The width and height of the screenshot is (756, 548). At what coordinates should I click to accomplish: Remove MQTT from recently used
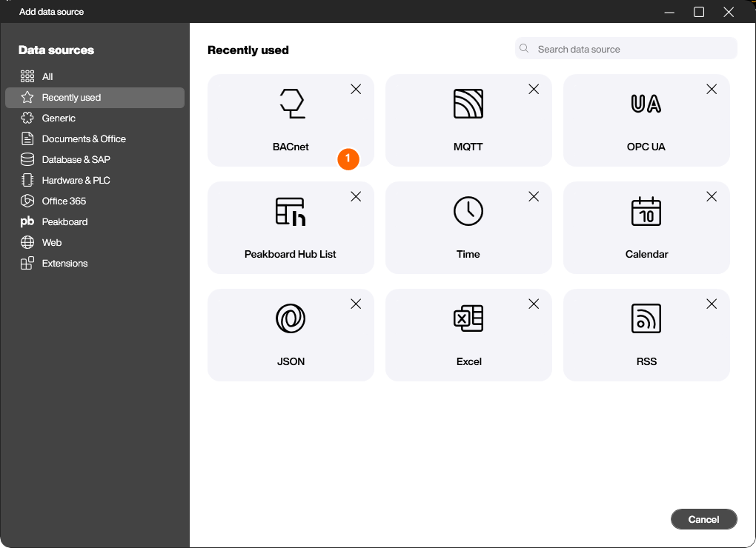[x=534, y=89]
